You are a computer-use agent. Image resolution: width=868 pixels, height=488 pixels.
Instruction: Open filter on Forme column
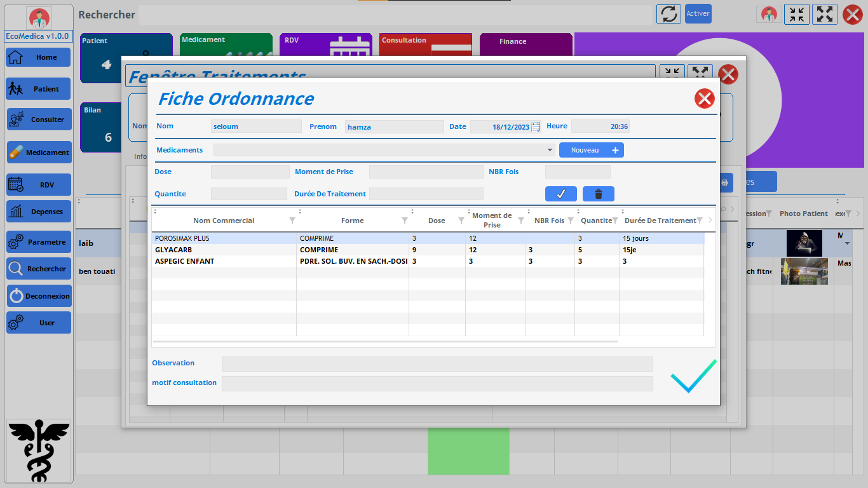point(405,220)
